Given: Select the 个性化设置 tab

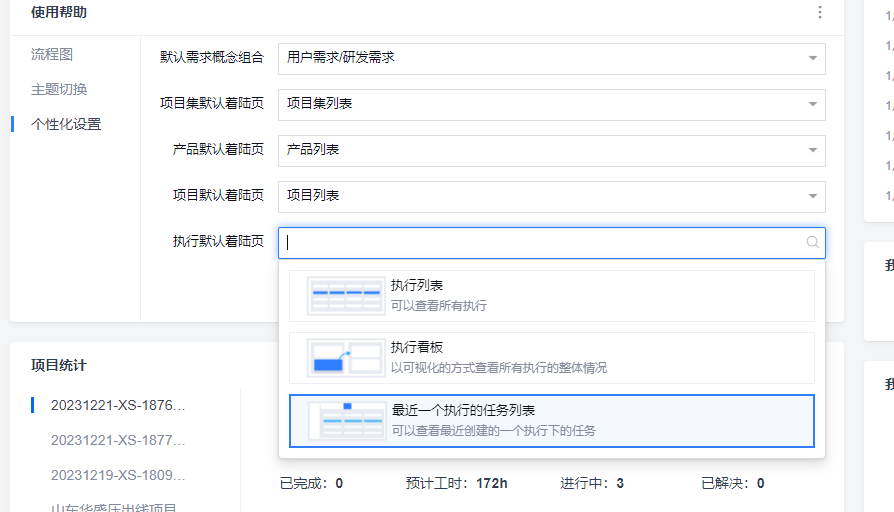Looking at the screenshot, I should click(x=66, y=124).
